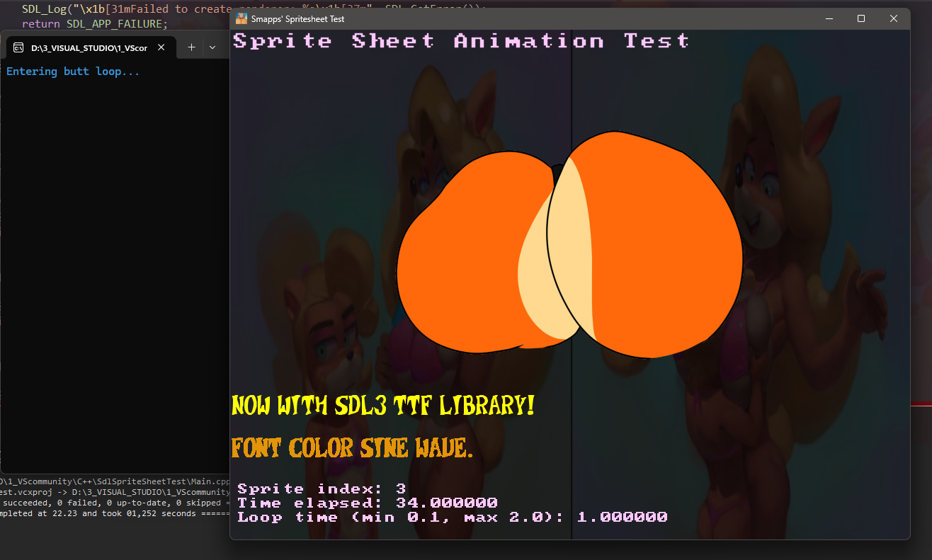Minimize the Spritesheet Test window

pos(829,19)
